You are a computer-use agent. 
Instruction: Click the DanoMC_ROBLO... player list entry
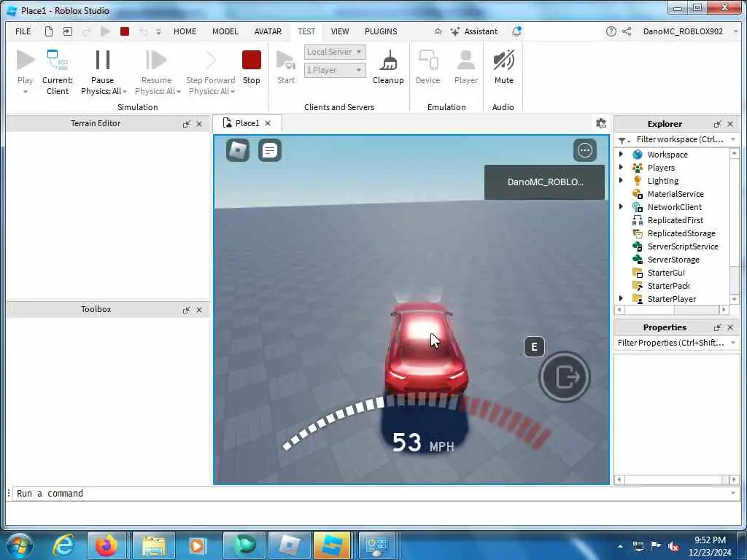pyautogui.click(x=544, y=182)
